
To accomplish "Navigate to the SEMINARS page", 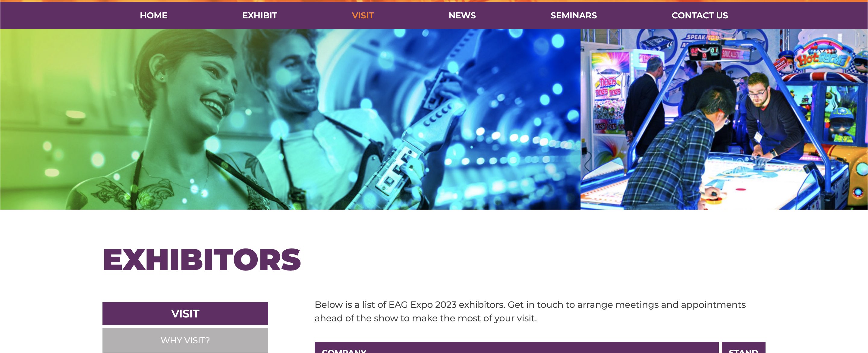I will click(574, 15).
